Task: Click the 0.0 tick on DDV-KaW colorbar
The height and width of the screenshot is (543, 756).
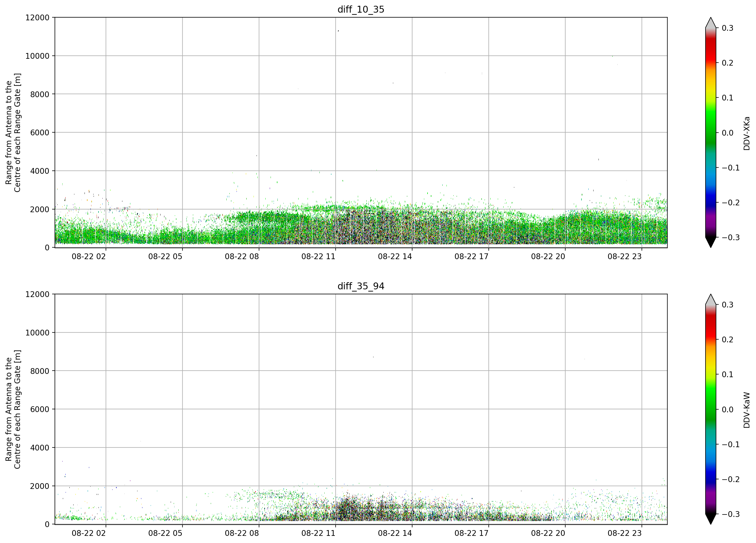Action: pyautogui.click(x=728, y=410)
